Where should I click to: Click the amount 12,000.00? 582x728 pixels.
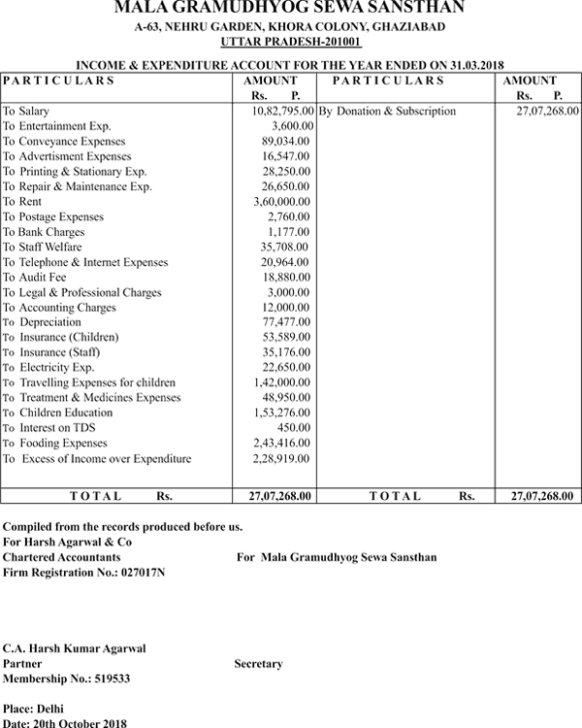[286, 308]
